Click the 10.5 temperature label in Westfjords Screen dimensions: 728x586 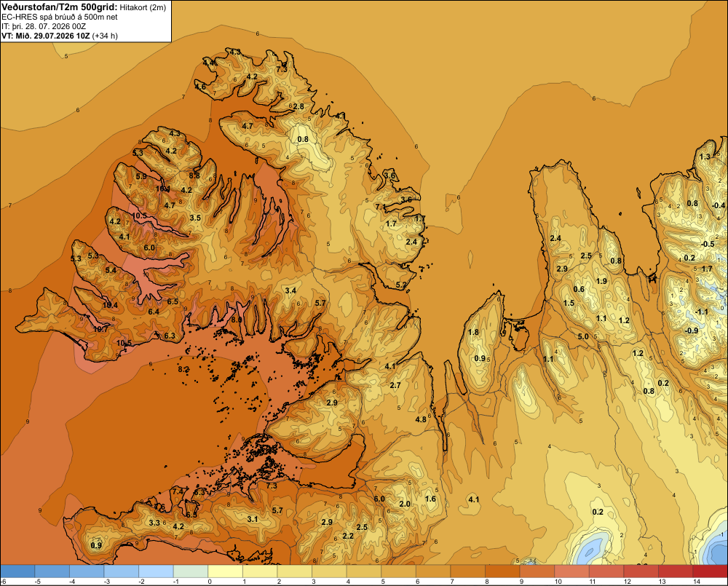pos(139,215)
